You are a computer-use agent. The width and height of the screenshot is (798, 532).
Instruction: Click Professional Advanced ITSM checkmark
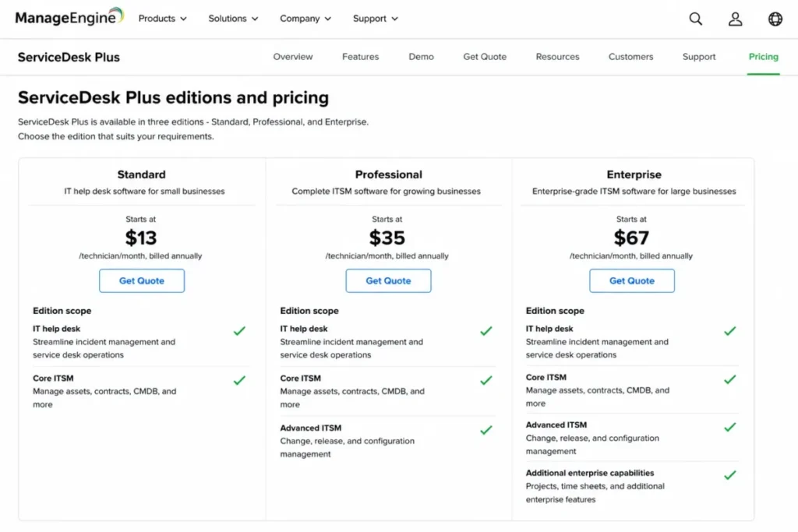[486, 430]
